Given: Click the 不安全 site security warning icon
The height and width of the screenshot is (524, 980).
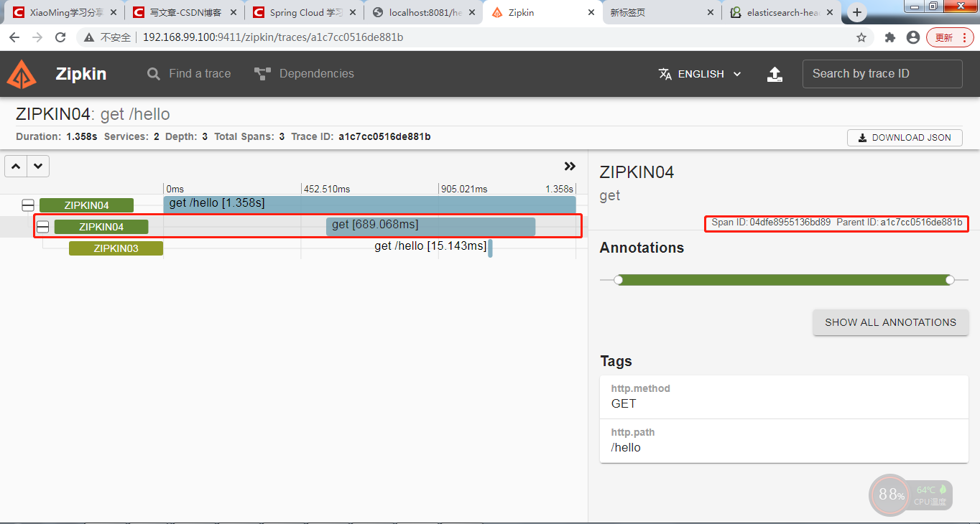Looking at the screenshot, I should (x=89, y=37).
